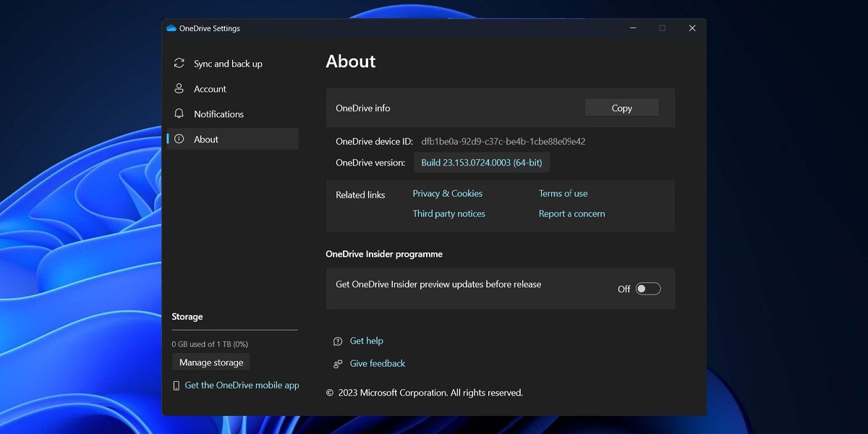Click the question mark icon beside Get help
This screenshot has width=868, height=434.
pyautogui.click(x=337, y=341)
